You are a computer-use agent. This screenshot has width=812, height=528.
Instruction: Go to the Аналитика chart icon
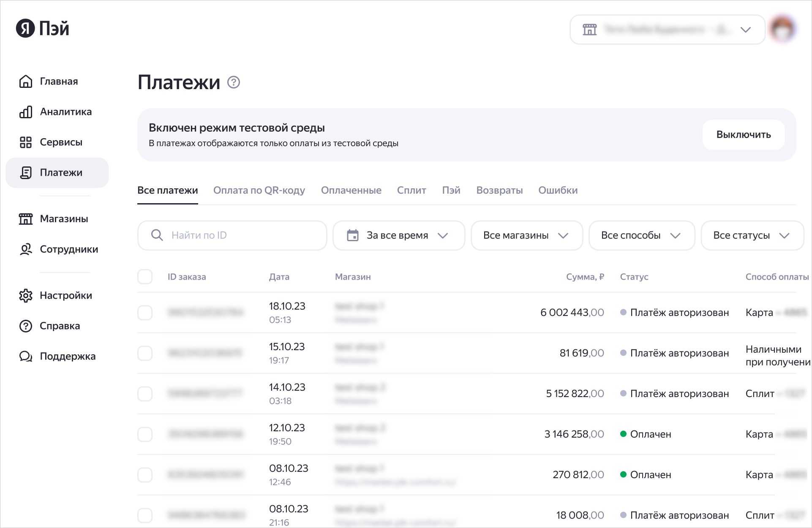point(26,112)
